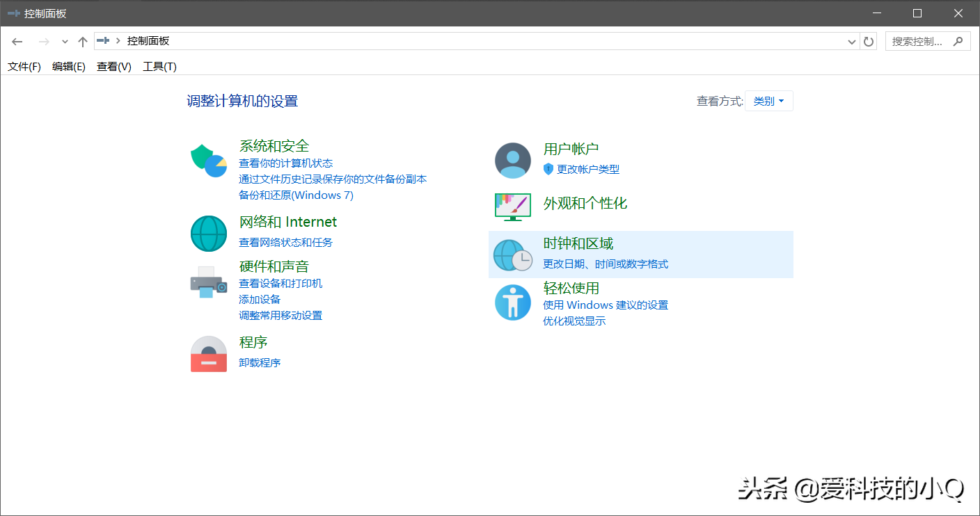Open the 硬件和声音 printer icon
Image resolution: width=980 pixels, height=516 pixels.
(x=209, y=282)
